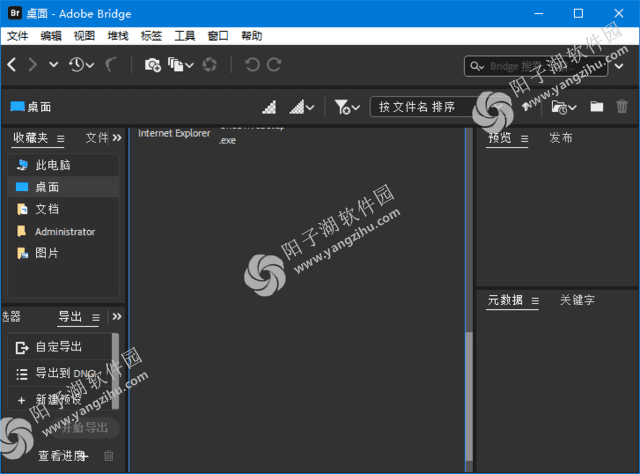This screenshot has width=640, height=474.
Task: Create a new folder icon
Action: [596, 107]
